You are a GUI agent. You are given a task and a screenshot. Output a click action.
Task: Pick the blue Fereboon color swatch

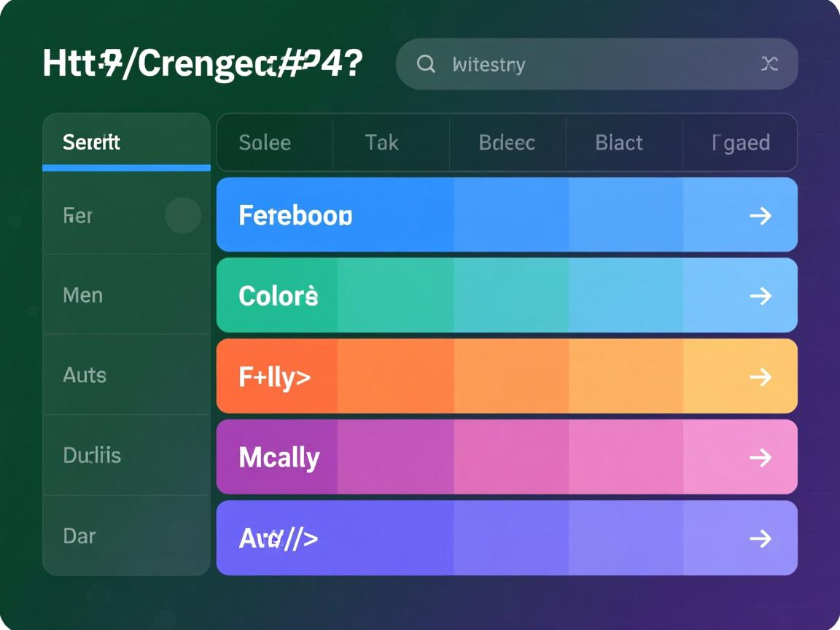click(295, 216)
